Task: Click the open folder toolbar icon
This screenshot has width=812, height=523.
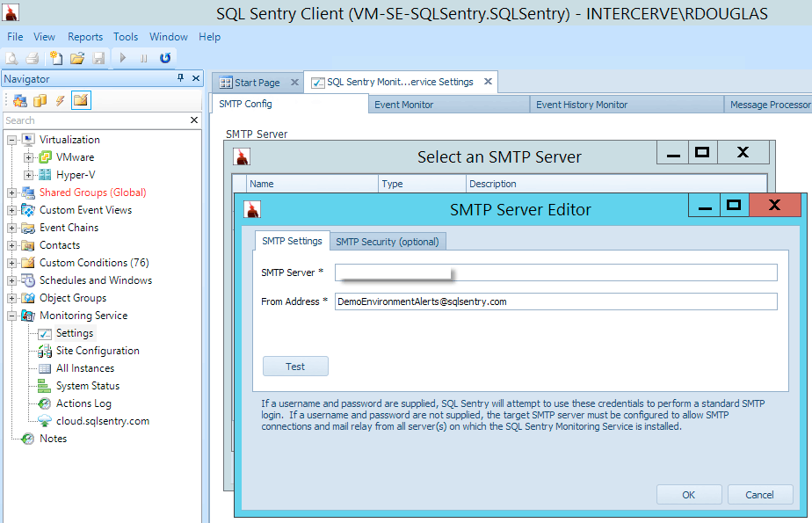Action: click(x=77, y=58)
